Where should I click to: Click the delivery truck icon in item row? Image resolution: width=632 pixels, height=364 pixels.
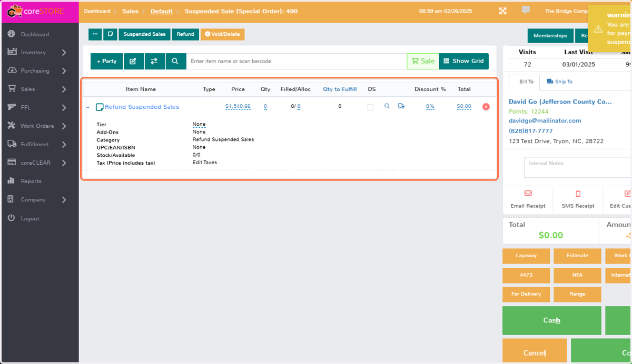(401, 106)
